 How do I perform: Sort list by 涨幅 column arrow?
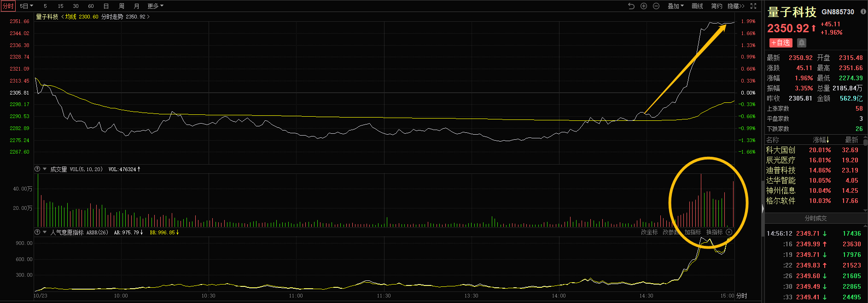[x=827, y=140]
